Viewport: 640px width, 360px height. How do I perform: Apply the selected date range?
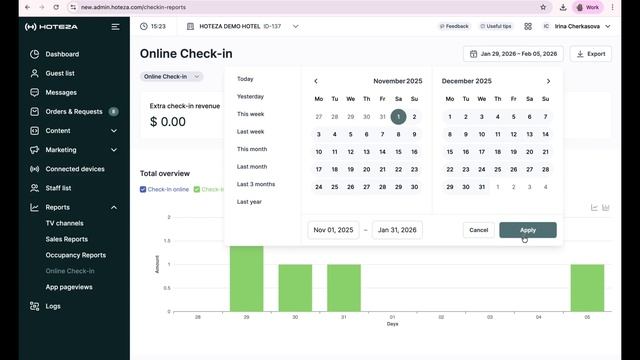coord(528,230)
